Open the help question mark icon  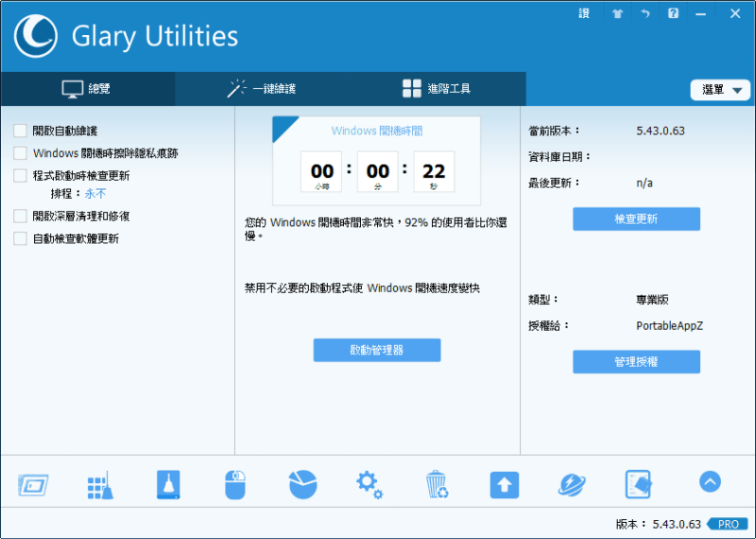(x=673, y=13)
